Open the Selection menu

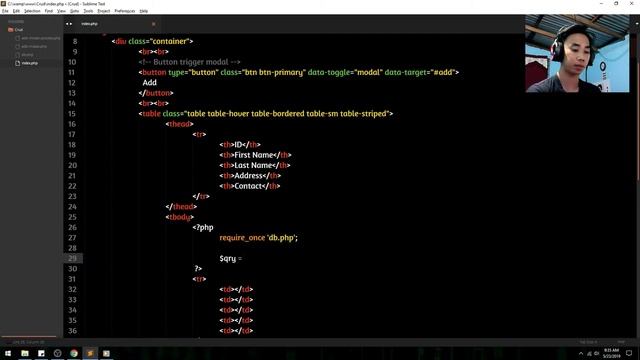[x=32, y=11]
